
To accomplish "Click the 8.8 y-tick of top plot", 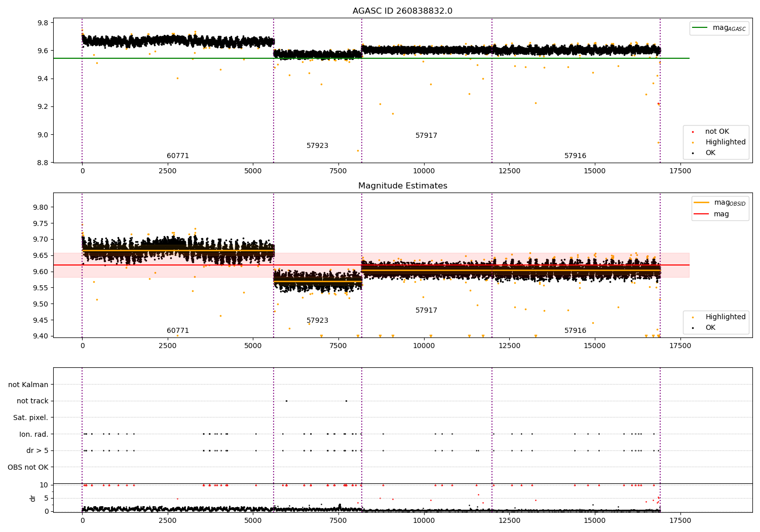I will pos(43,163).
